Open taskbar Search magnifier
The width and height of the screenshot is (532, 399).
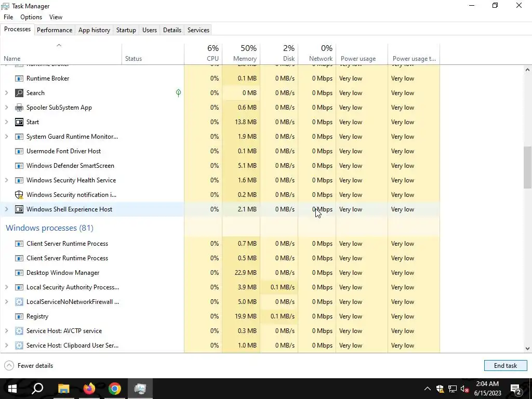point(37,389)
